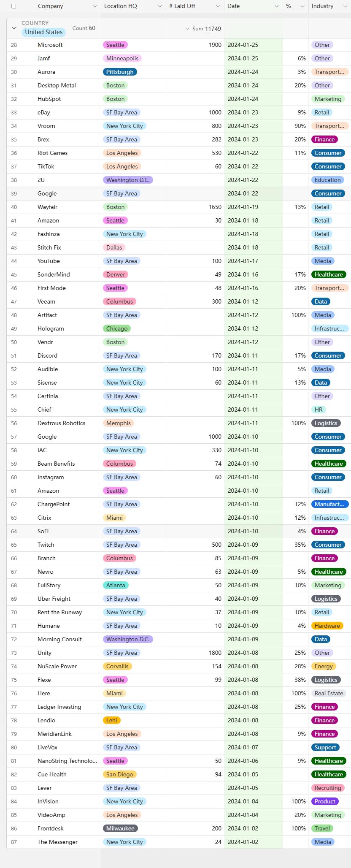The width and height of the screenshot is (351, 868).
Task: Tick the select-all checkbox in header
Action: 13,6
